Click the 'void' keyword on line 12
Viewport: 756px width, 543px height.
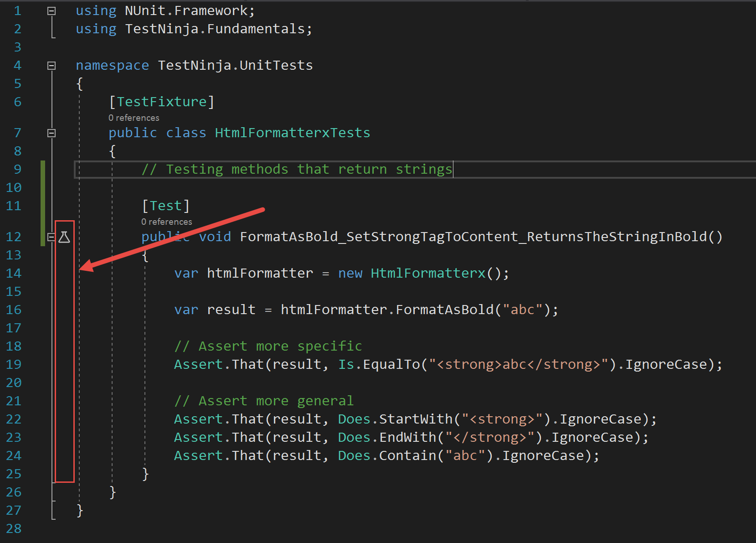point(215,237)
